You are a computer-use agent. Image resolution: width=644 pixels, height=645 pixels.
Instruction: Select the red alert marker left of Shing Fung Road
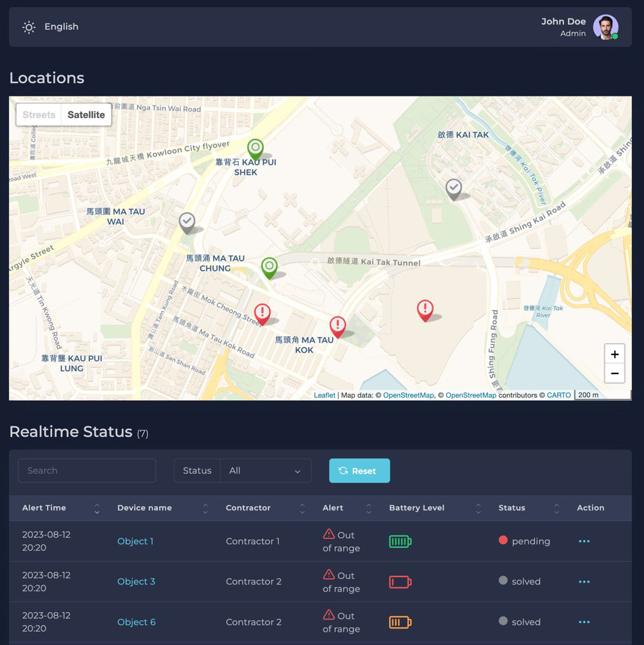425,310
